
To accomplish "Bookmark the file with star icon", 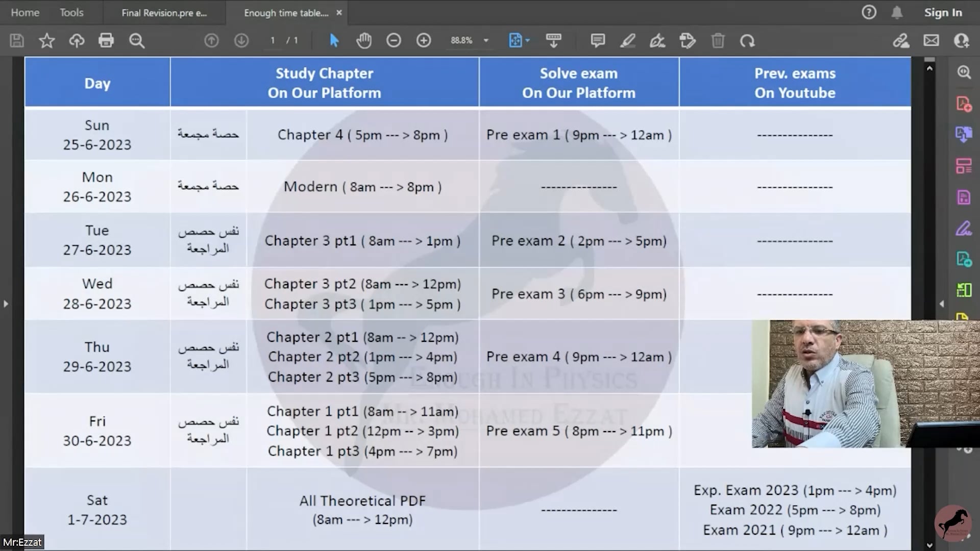I will [46, 40].
